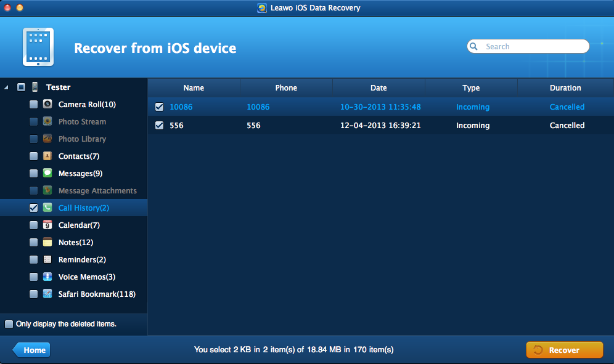The width and height of the screenshot is (614, 364).
Task: Open the Voice Memos(3) category
Action: click(87, 277)
